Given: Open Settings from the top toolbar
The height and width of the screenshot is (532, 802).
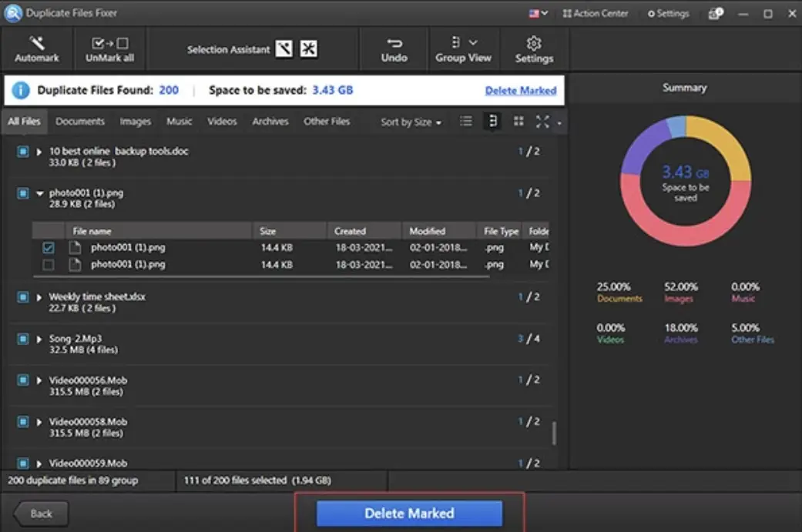Looking at the screenshot, I should pos(534,48).
